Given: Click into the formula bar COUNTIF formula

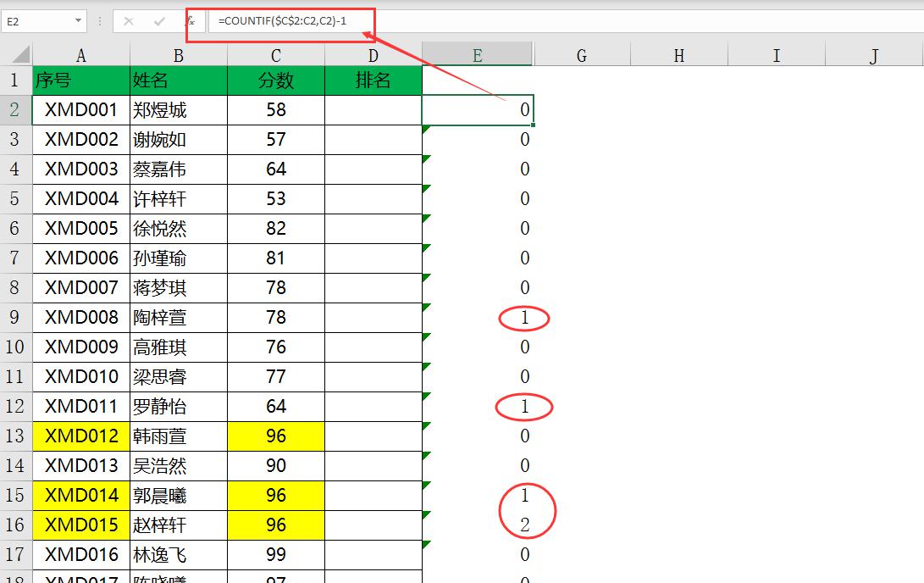Looking at the screenshot, I should pyautogui.click(x=282, y=21).
